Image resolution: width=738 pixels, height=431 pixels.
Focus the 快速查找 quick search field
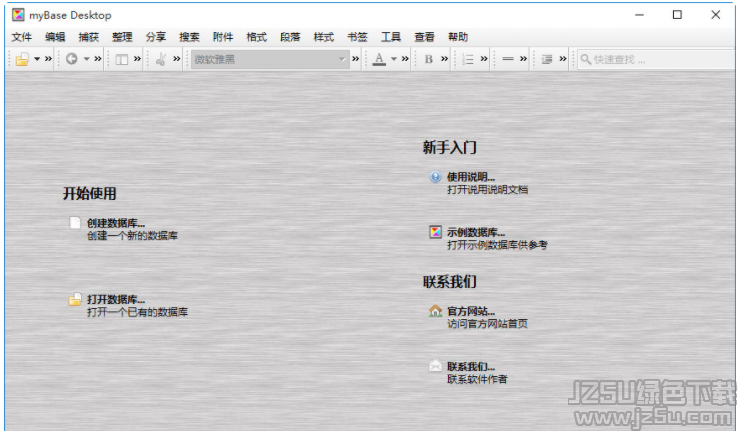[656, 59]
